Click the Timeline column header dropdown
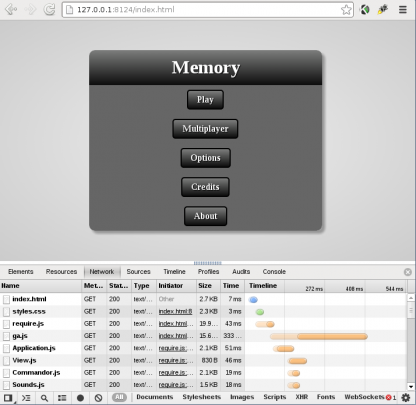 click(263, 286)
